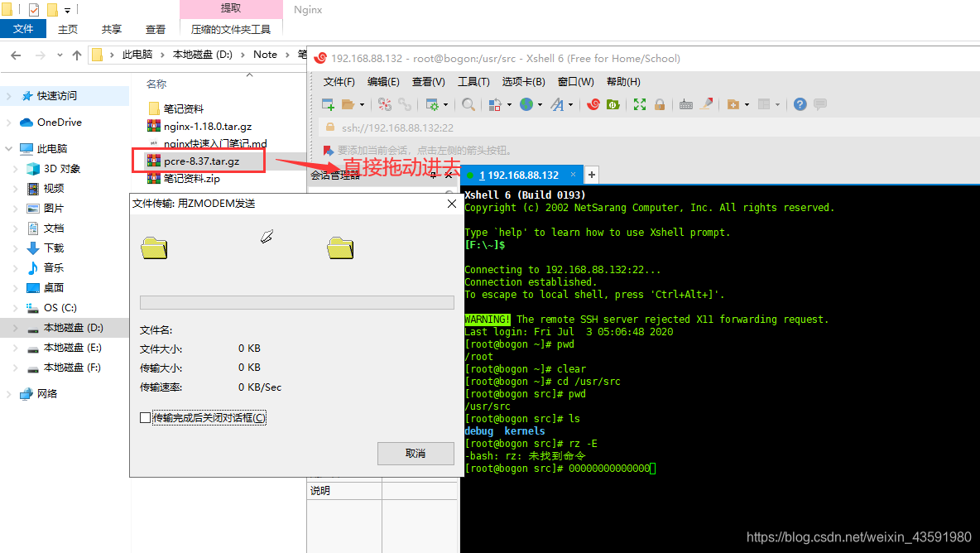Viewport: 980px width, 553px height.
Task: Click the Font icon in Xshell toolbar
Action: click(557, 104)
